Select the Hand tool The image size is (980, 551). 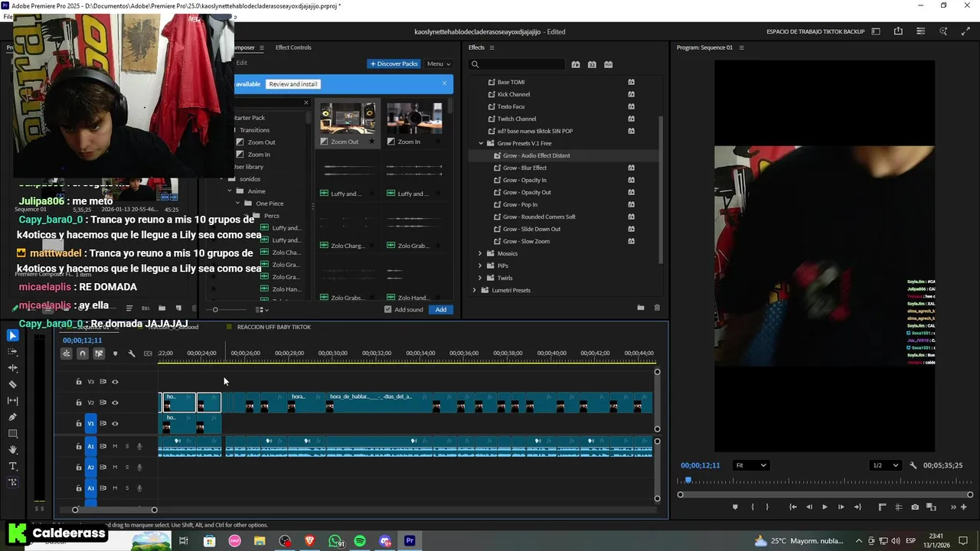[12, 450]
